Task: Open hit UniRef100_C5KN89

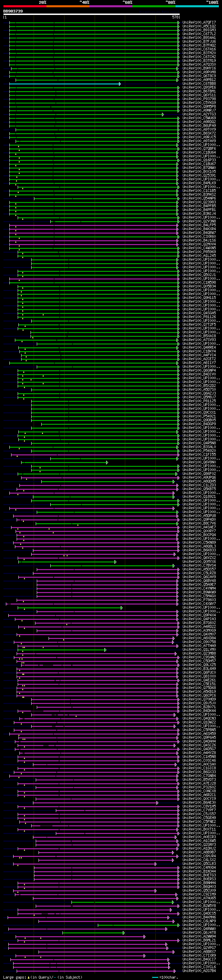Action: (199, 543)
